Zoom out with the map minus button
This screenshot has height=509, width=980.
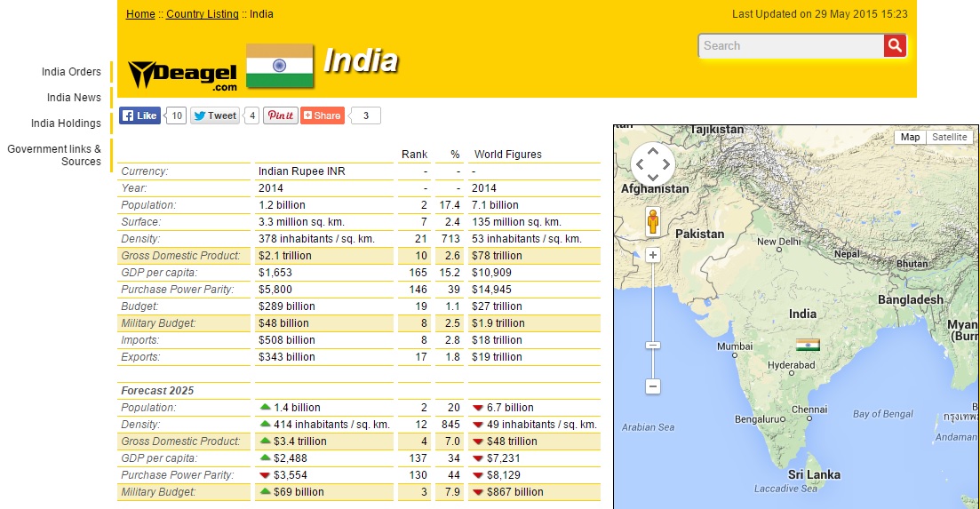coord(653,386)
